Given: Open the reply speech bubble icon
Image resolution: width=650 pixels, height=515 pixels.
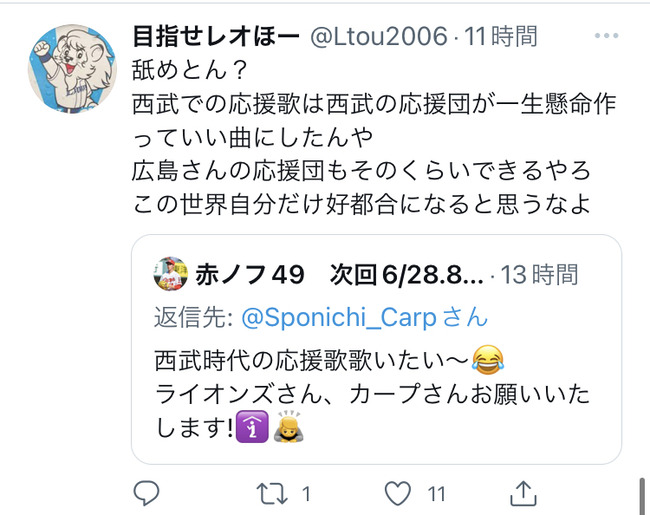Looking at the screenshot, I should [146, 493].
